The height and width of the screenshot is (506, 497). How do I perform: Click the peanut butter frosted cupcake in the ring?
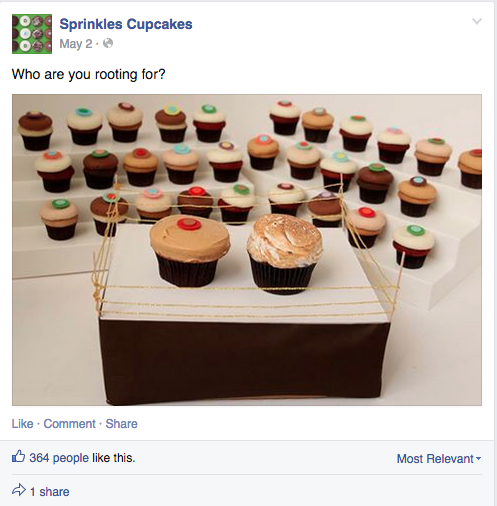click(189, 251)
